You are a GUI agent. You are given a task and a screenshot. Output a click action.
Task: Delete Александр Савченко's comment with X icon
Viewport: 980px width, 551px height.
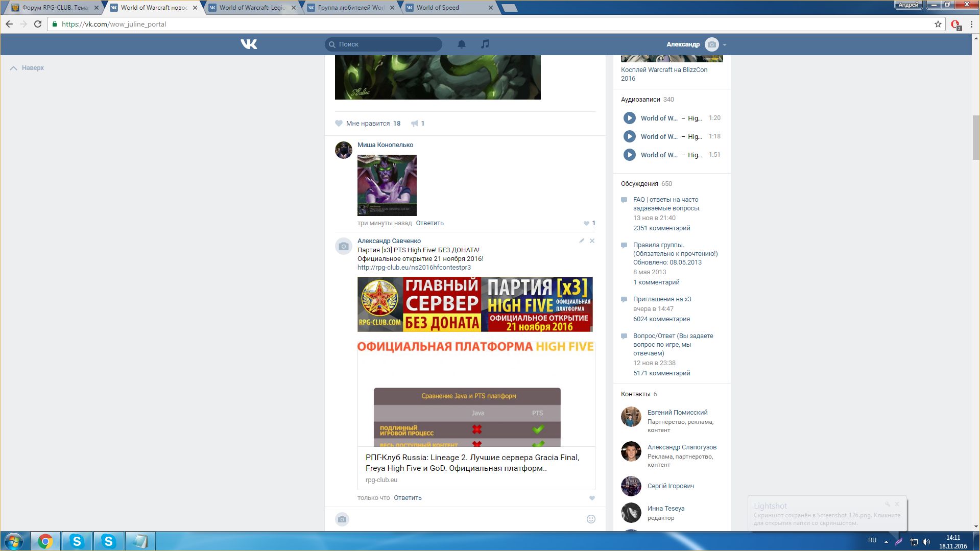tap(592, 241)
